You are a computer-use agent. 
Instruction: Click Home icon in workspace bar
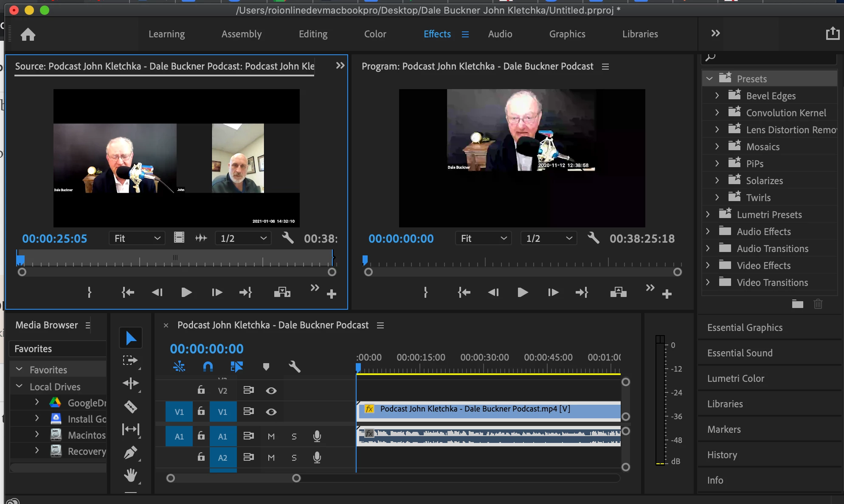click(x=28, y=34)
